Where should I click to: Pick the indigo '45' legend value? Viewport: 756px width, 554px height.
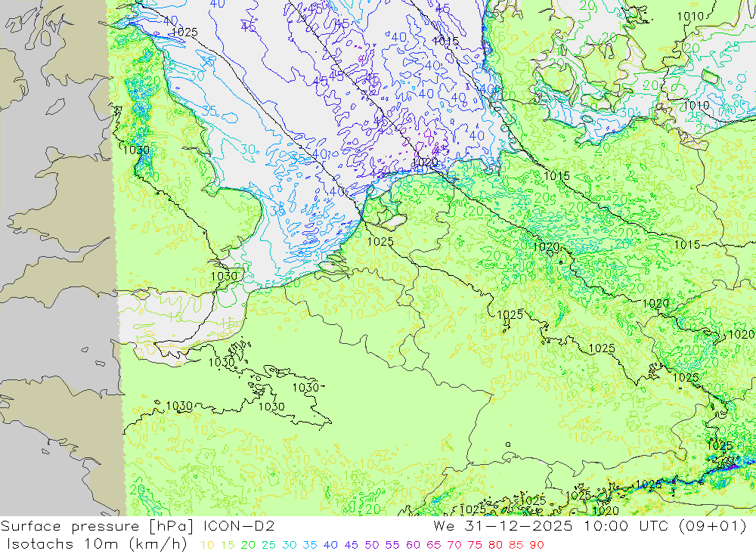(351, 545)
